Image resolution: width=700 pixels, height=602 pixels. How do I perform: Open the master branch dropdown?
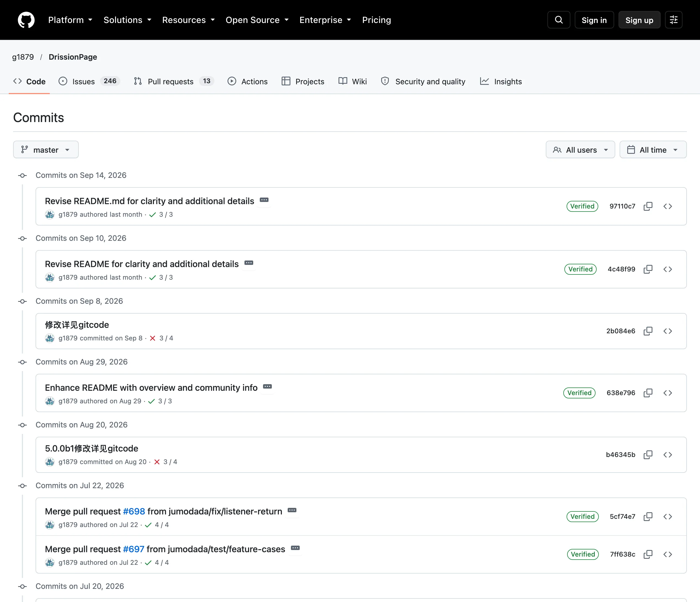(46, 149)
